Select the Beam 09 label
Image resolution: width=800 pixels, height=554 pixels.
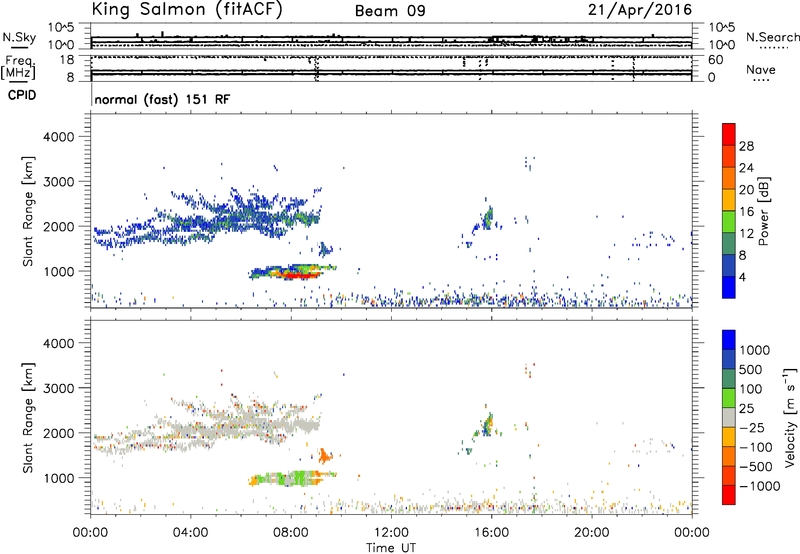(390, 11)
